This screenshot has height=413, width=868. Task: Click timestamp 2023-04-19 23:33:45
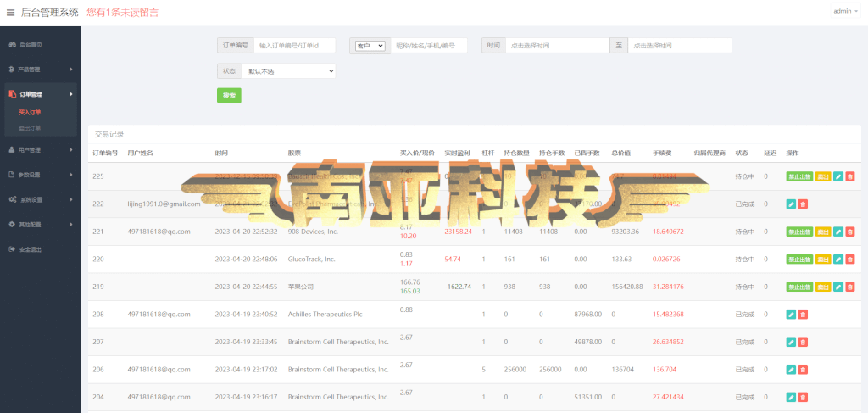[x=247, y=342]
